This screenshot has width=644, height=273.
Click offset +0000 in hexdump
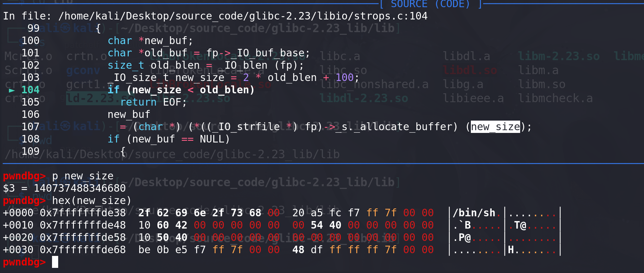pyautogui.click(x=18, y=213)
